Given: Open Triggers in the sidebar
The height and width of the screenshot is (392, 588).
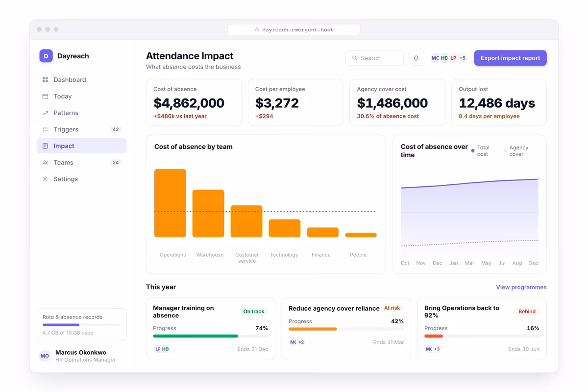Looking at the screenshot, I should (82, 130).
